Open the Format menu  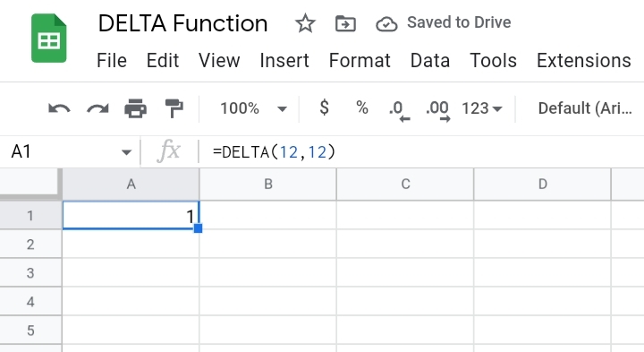tap(360, 60)
